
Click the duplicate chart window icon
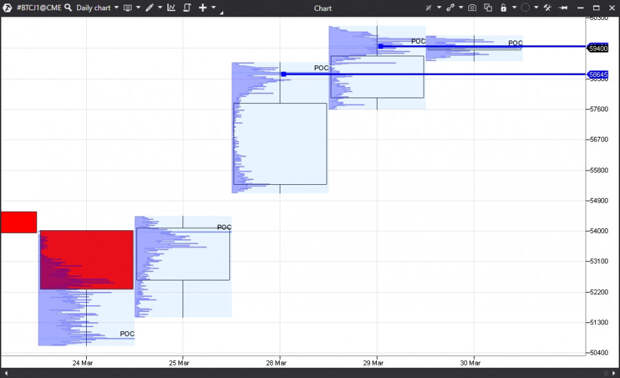[x=488, y=8]
